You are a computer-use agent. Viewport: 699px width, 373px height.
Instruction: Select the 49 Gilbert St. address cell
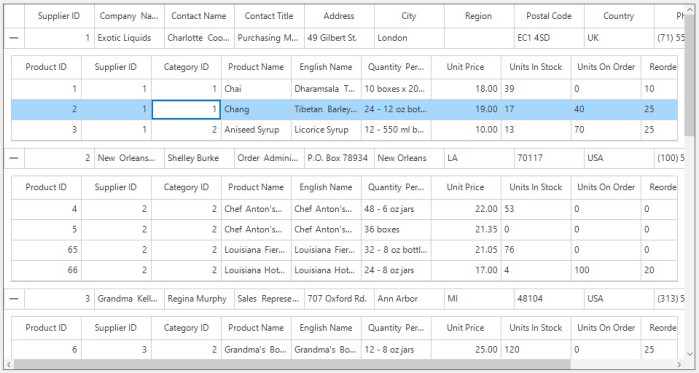click(x=339, y=38)
